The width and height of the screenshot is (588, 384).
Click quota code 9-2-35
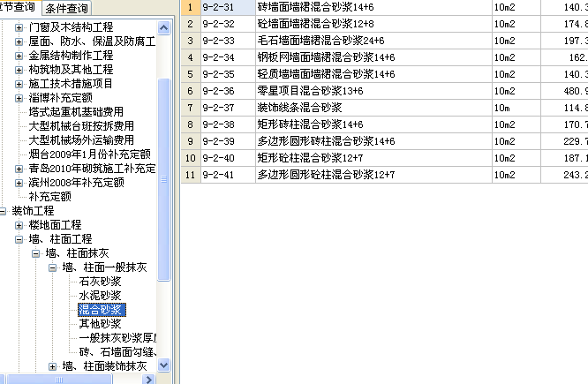pos(228,74)
